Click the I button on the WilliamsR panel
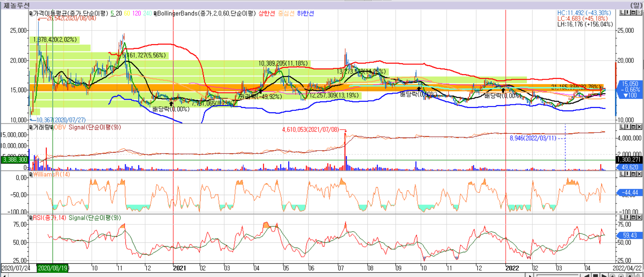 pyautogui.click(x=628, y=174)
